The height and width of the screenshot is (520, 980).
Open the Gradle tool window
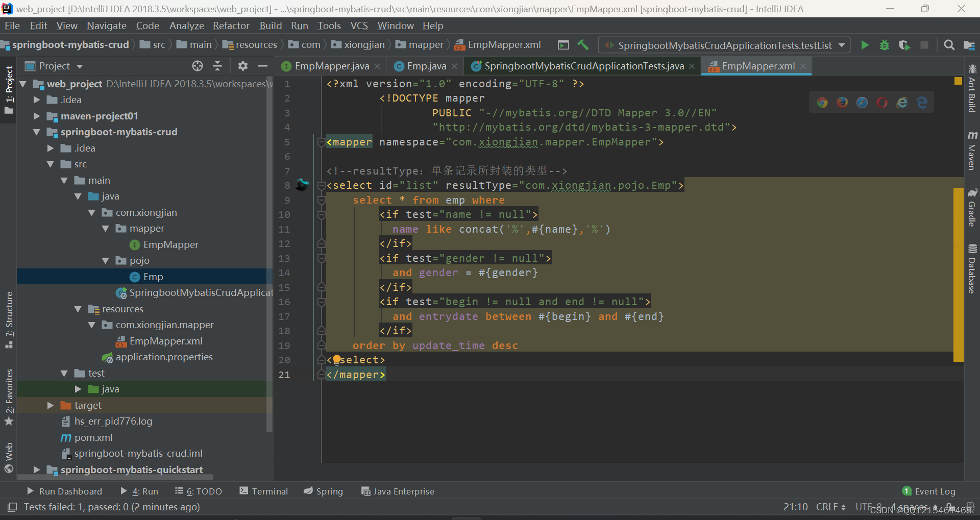pos(972,208)
